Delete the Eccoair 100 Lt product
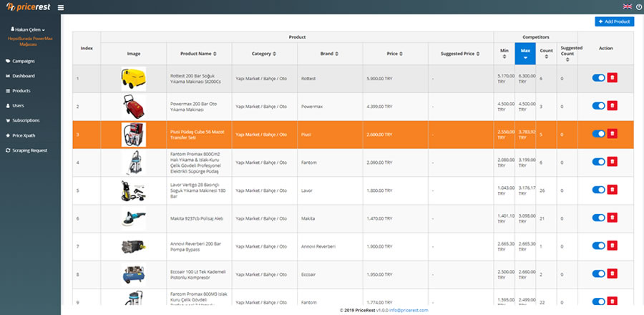 pos(612,273)
